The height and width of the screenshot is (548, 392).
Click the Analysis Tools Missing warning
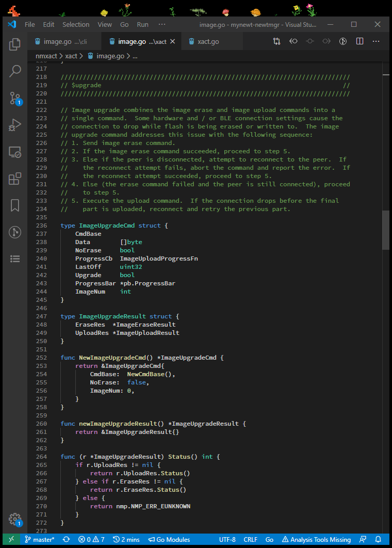coord(316,539)
